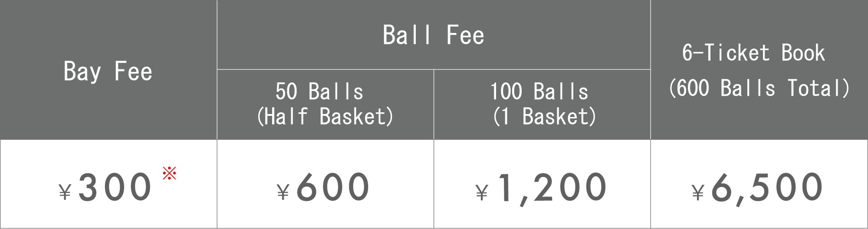This screenshot has height=229, width=868.
Task: Click the word Ball in Ball Fee
Action: (x=407, y=35)
